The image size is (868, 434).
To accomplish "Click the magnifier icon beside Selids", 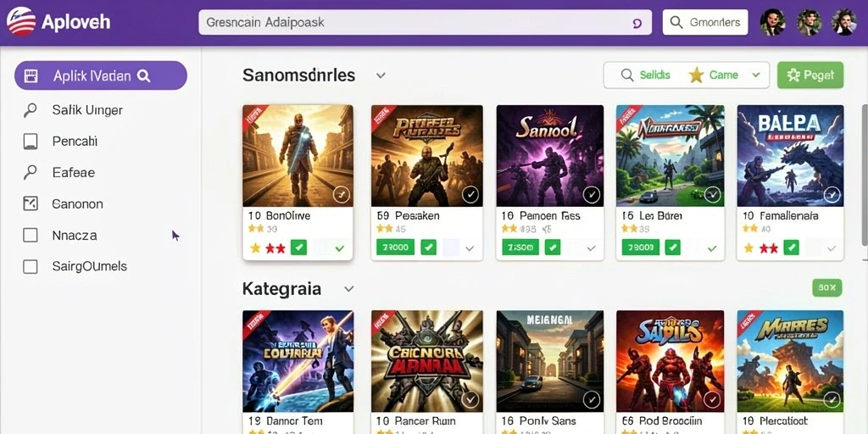I will pyautogui.click(x=627, y=75).
